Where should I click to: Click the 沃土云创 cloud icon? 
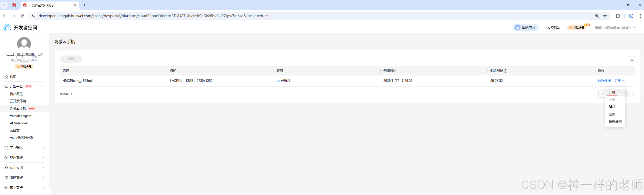pyautogui.click(x=6, y=168)
